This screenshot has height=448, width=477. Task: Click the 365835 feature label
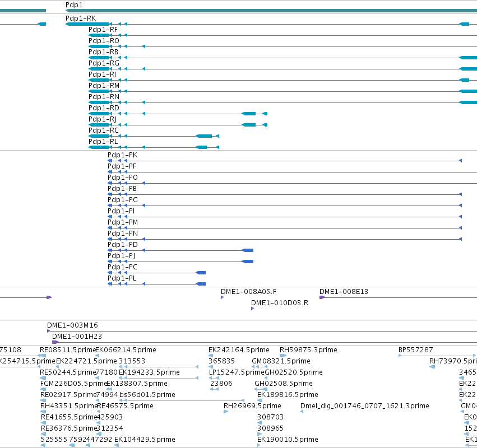tap(221, 361)
